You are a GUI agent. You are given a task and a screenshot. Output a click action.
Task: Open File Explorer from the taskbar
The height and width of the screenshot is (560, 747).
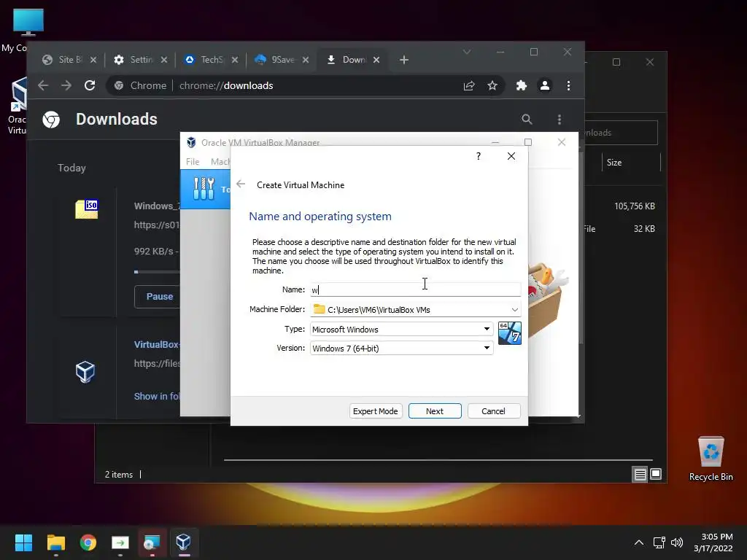coord(55,542)
